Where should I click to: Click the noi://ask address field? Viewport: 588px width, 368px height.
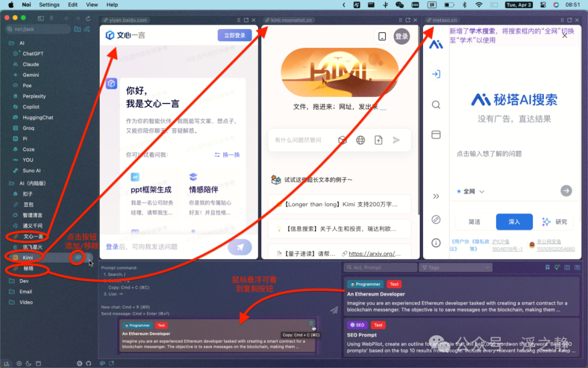click(38, 29)
